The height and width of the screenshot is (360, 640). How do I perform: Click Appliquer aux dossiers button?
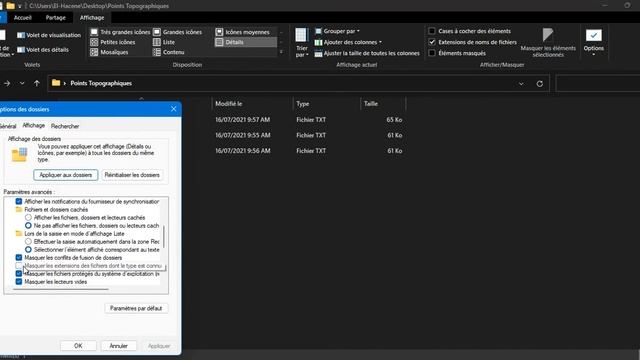[66, 175]
